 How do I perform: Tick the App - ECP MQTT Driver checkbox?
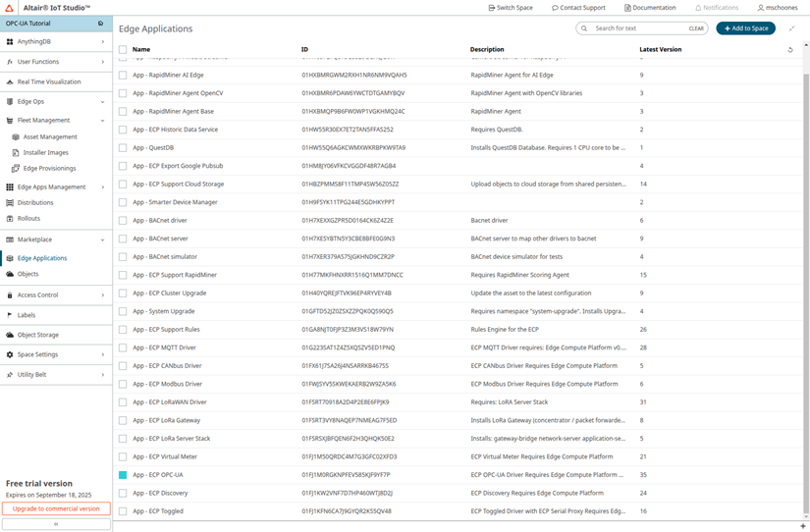[123, 347]
